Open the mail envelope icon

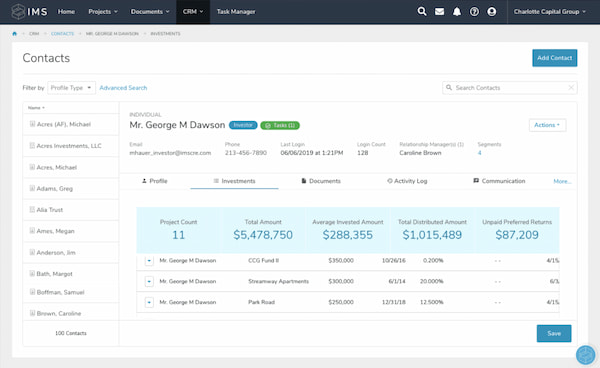click(439, 11)
